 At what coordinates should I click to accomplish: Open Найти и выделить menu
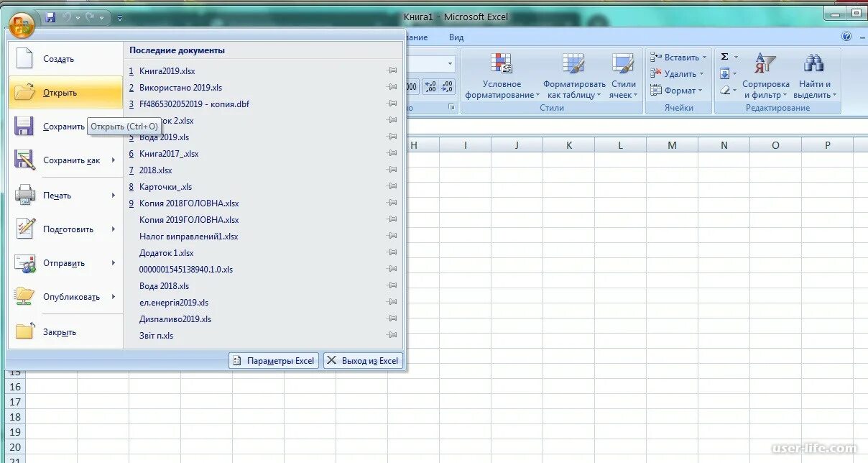[x=814, y=75]
